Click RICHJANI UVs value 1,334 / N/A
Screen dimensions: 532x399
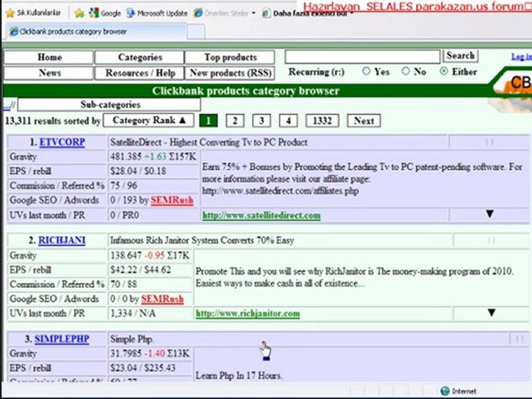point(132,314)
